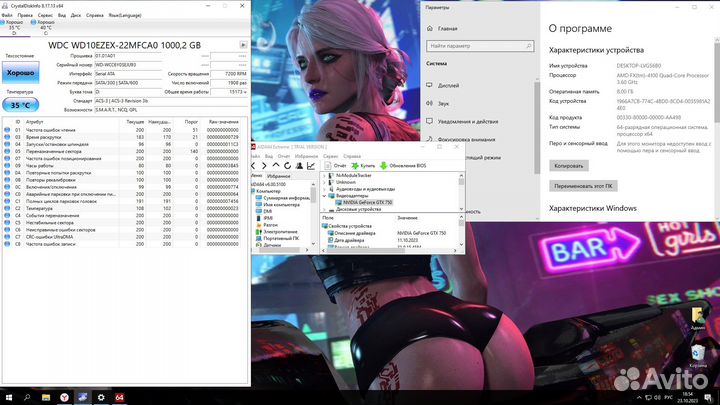Click the Найти параметр search field

(480, 46)
